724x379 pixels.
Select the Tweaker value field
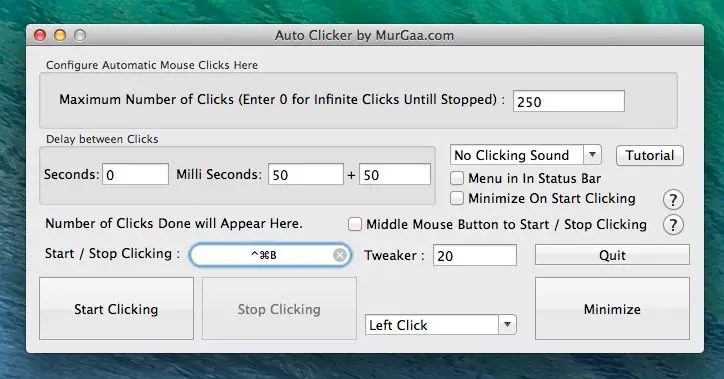pyautogui.click(x=475, y=255)
